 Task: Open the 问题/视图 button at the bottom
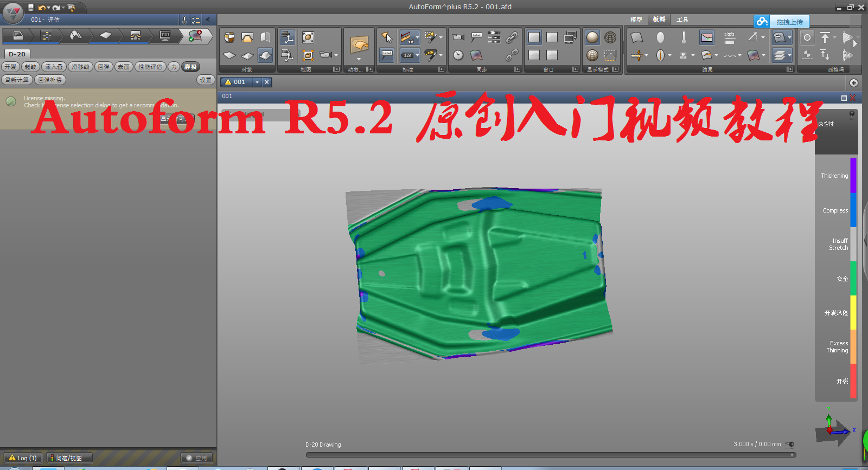click(x=69, y=458)
